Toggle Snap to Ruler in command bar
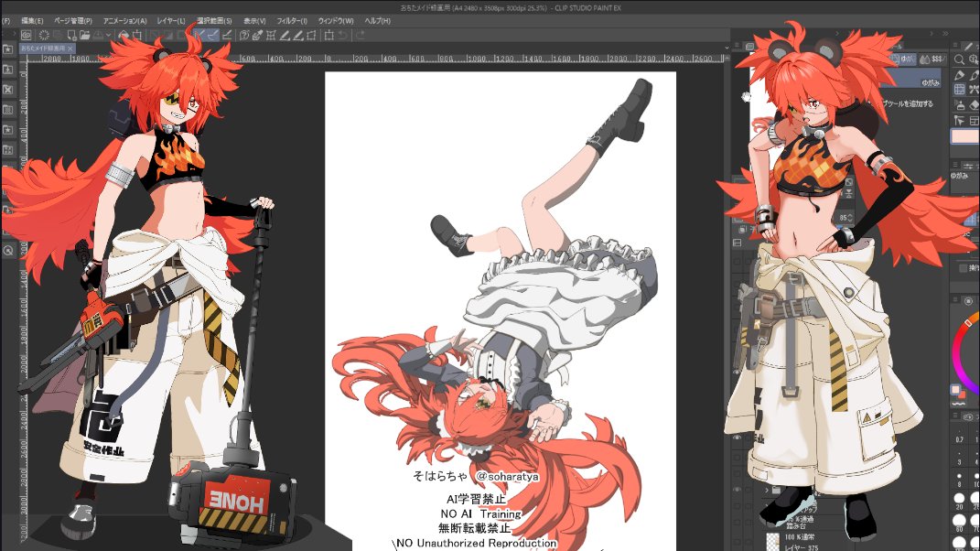The image size is (980, 551). point(199,35)
